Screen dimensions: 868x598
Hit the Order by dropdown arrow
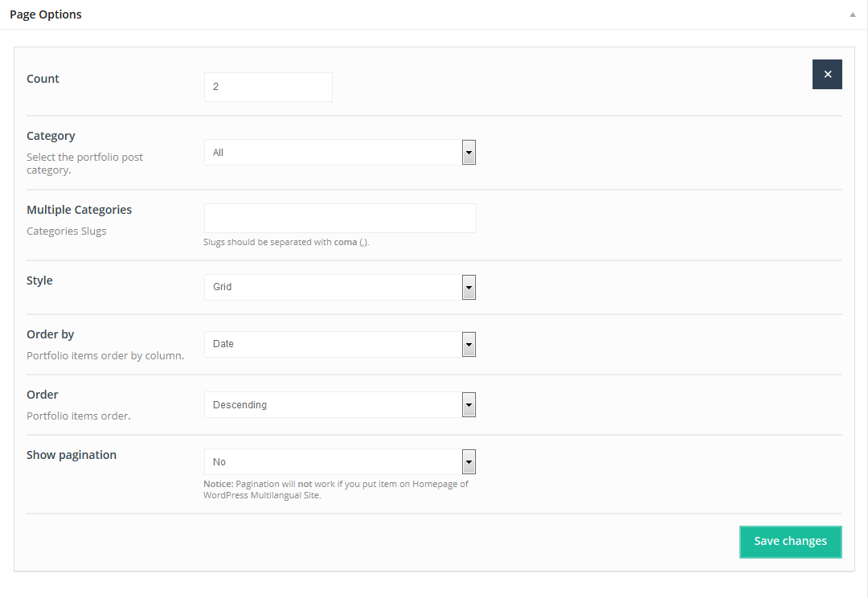pos(469,344)
